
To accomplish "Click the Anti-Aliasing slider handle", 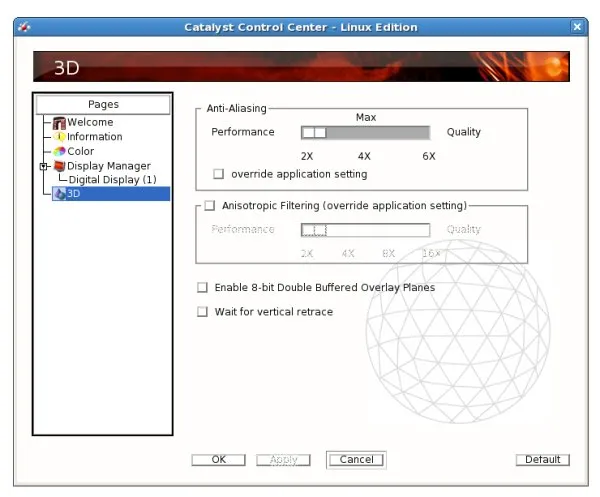I will [x=314, y=133].
